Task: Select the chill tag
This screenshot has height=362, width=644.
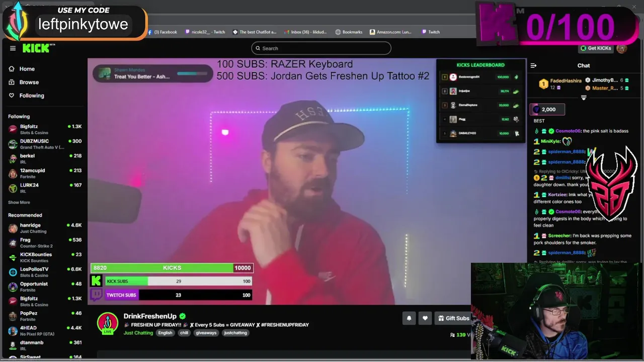Action: [184, 333]
